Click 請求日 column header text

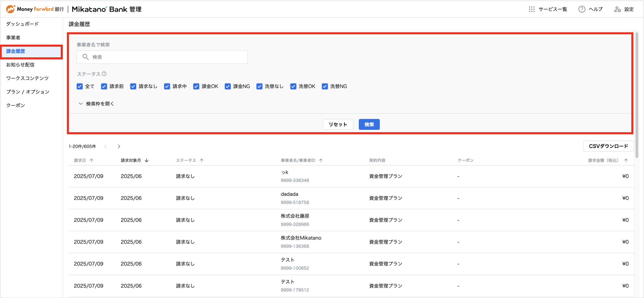80,160
